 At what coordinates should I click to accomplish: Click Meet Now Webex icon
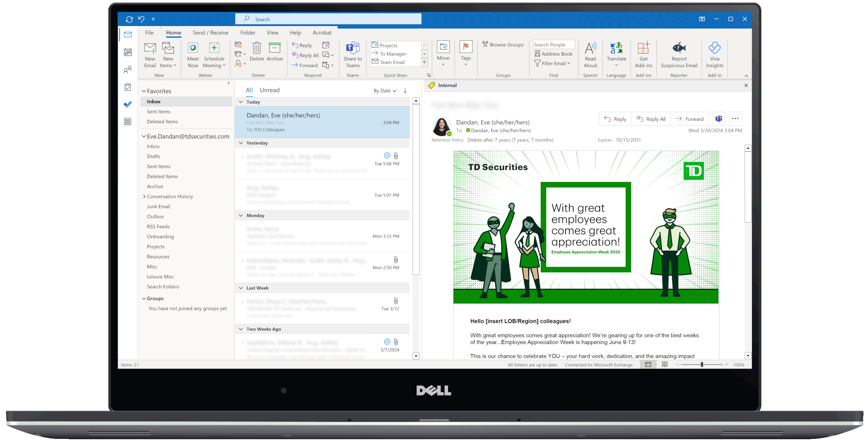click(x=193, y=48)
